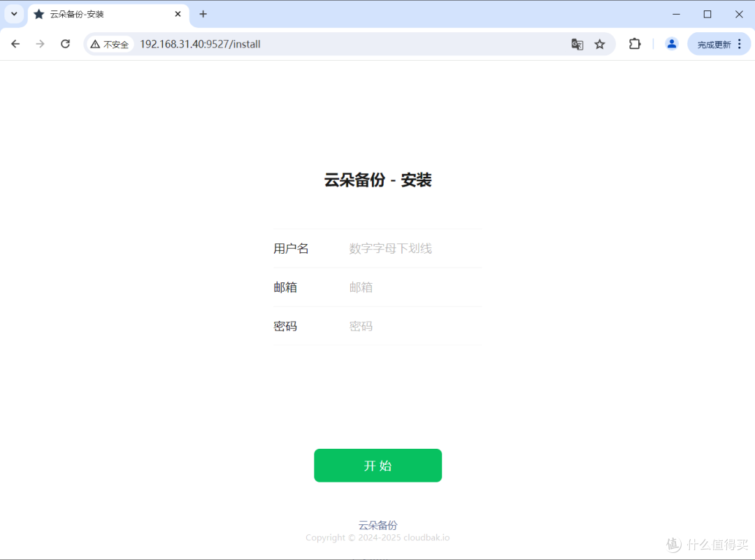This screenshot has height=560, width=755.
Task: Navigate back with the back arrow icon
Action: [15, 43]
